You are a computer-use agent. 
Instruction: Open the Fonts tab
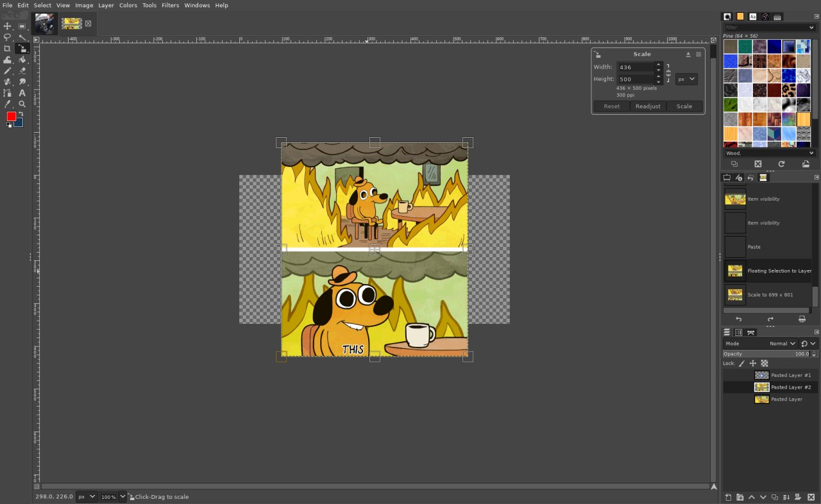tap(753, 17)
